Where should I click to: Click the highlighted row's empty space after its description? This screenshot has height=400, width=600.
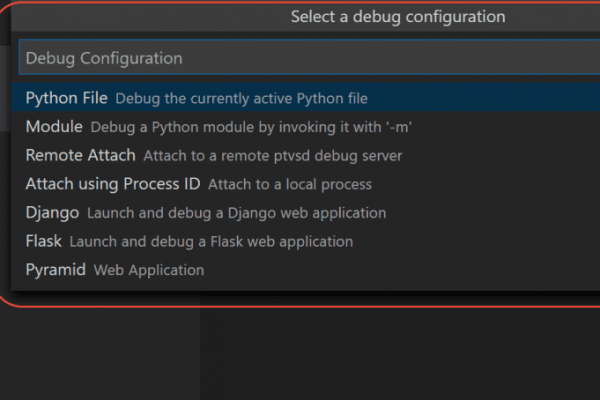click(484, 98)
